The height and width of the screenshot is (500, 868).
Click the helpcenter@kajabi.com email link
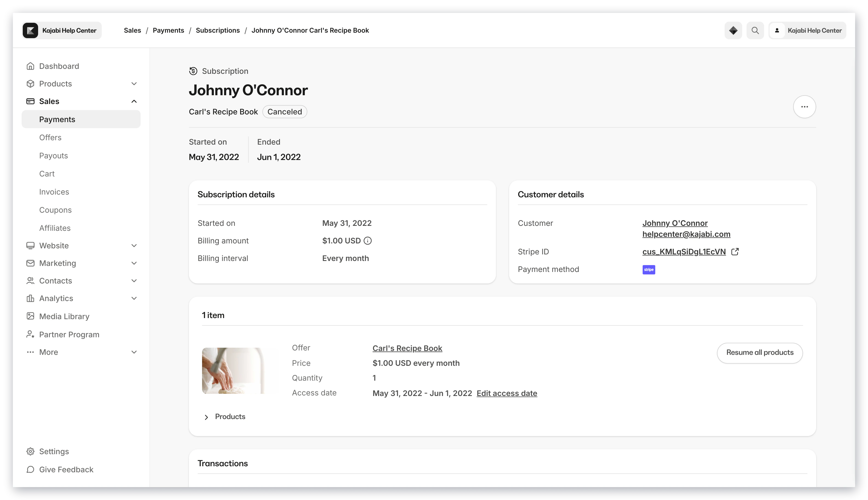coord(686,234)
